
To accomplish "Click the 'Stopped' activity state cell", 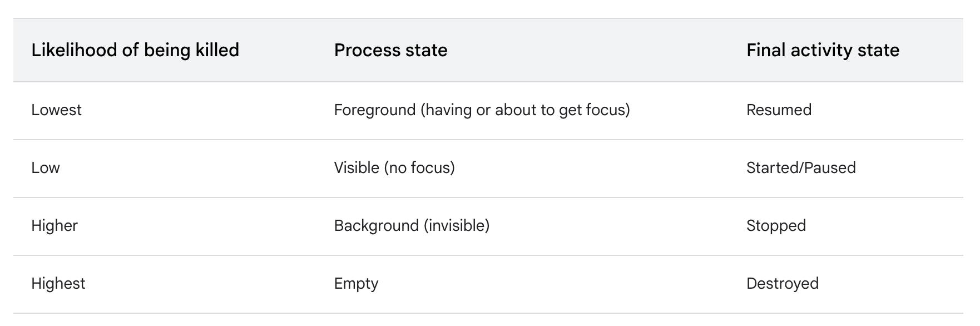I will (776, 226).
